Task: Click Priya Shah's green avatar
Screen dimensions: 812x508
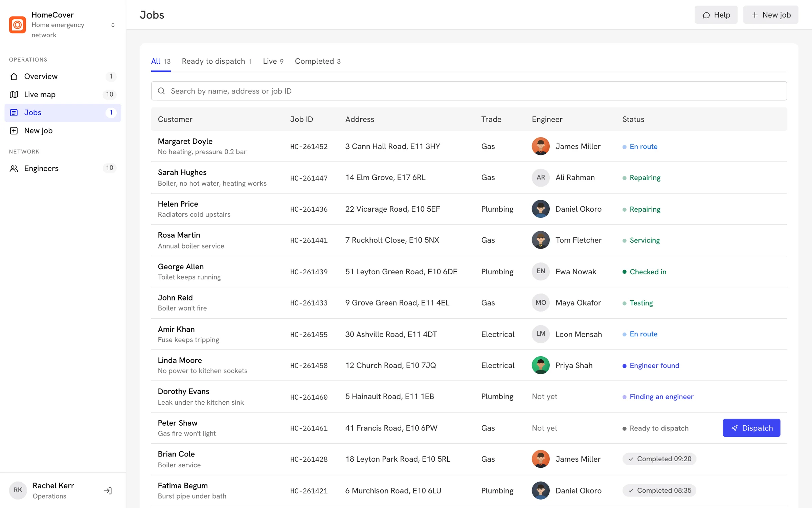Action: (541, 365)
